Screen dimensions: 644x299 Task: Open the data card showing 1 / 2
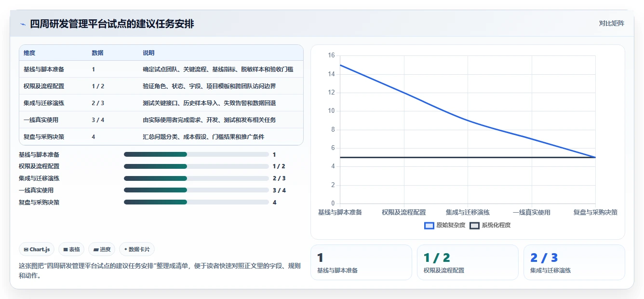(x=468, y=262)
